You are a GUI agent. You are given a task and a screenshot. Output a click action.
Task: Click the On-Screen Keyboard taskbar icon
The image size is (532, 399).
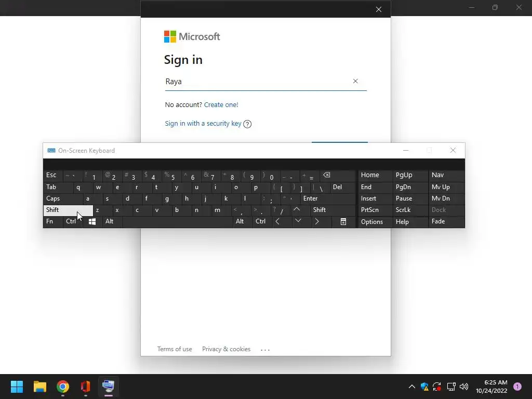(108, 387)
